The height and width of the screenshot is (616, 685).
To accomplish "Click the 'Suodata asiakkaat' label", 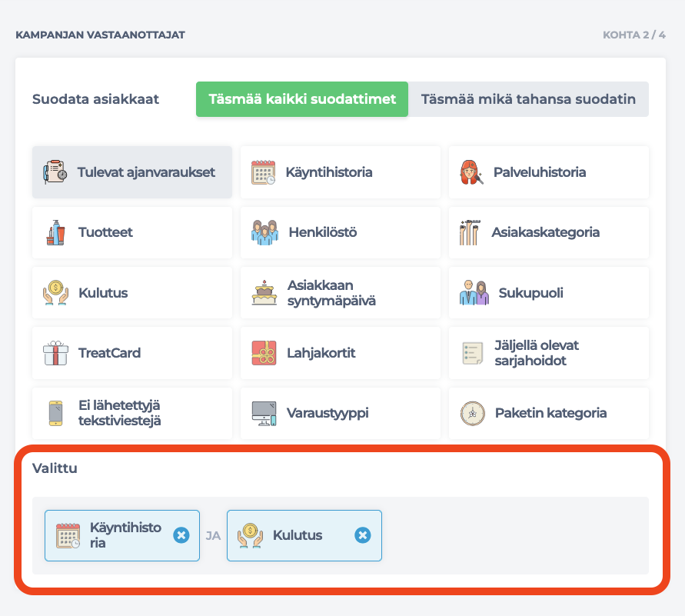I will (x=95, y=99).
